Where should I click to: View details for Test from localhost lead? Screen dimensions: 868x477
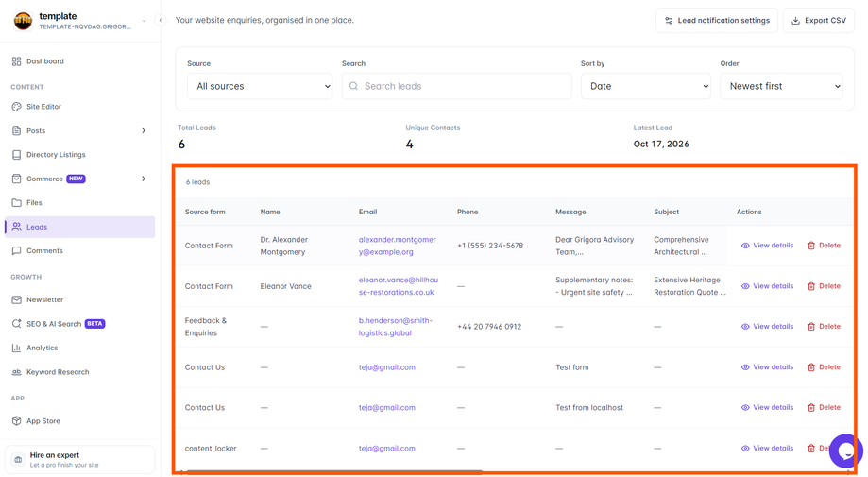click(767, 408)
